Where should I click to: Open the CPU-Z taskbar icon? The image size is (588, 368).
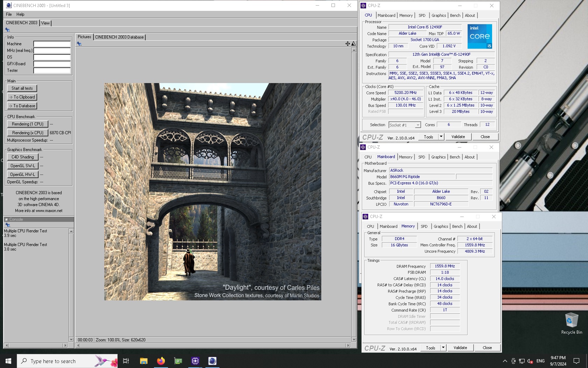pyautogui.click(x=195, y=361)
